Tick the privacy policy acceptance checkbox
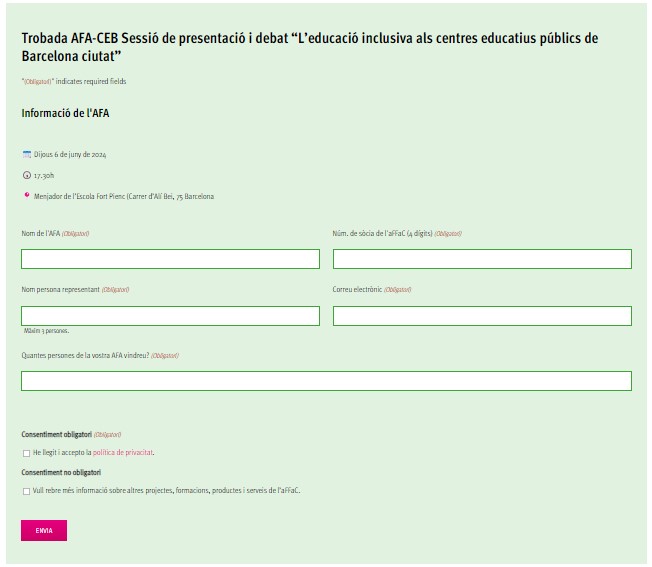The width and height of the screenshot is (652, 567). click(27, 453)
